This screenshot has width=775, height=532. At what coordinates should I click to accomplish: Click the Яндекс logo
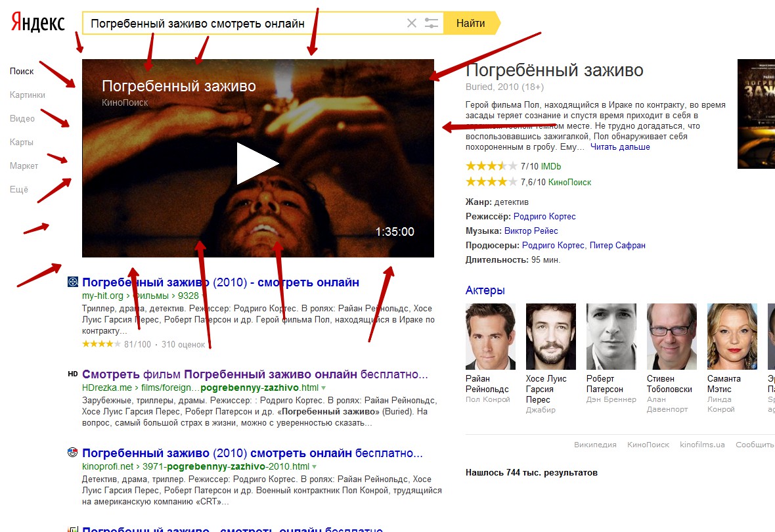pyautogui.click(x=38, y=23)
